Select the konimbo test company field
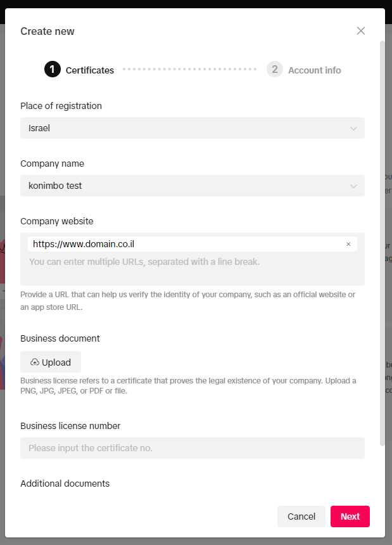The height and width of the screenshot is (545, 392). click(193, 186)
